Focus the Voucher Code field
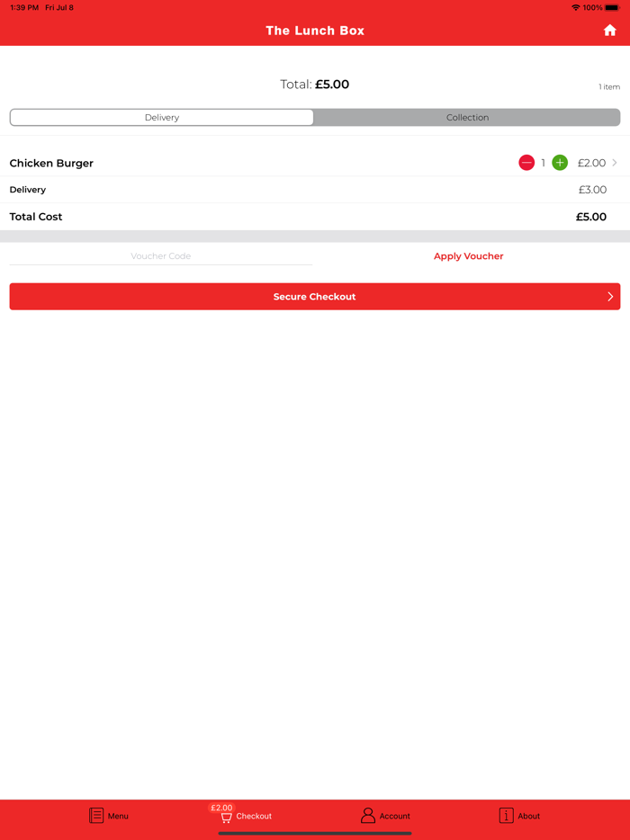Image resolution: width=630 pixels, height=840 pixels. click(x=161, y=256)
